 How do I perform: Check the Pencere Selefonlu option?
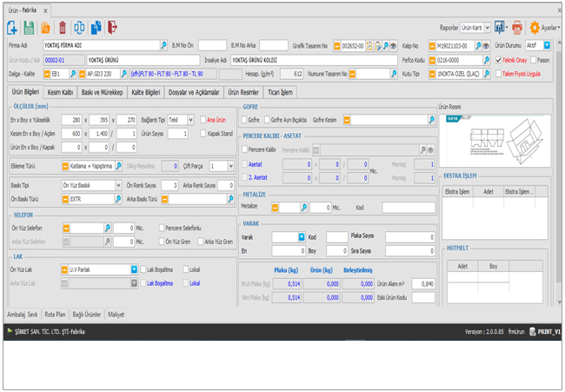click(162, 228)
